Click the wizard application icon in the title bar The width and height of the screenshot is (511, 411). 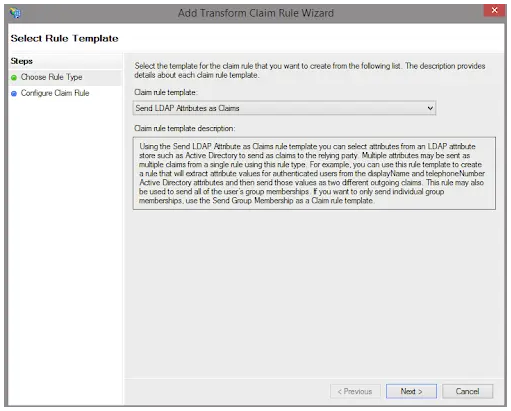point(15,13)
